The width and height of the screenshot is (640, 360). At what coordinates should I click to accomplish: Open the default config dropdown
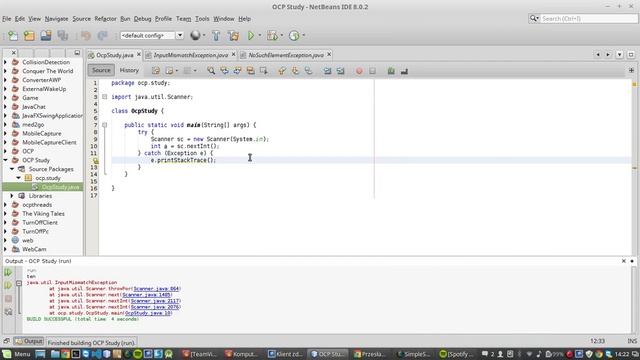(x=180, y=36)
